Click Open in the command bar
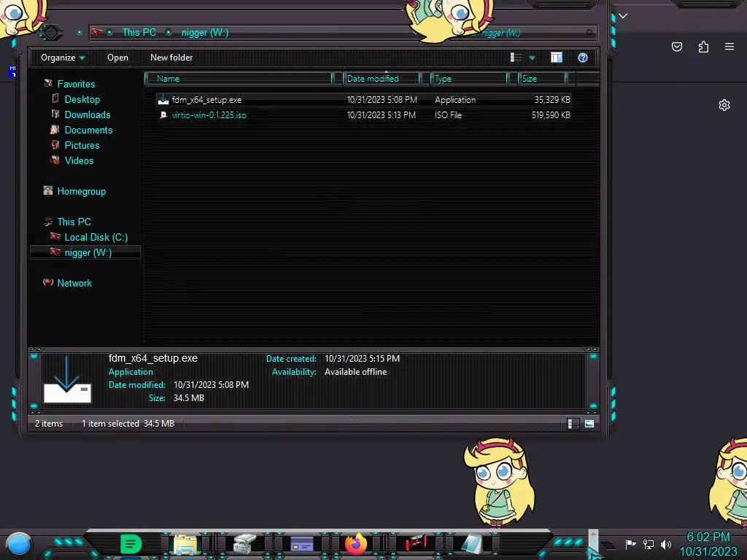The height and width of the screenshot is (560, 747). click(x=117, y=58)
